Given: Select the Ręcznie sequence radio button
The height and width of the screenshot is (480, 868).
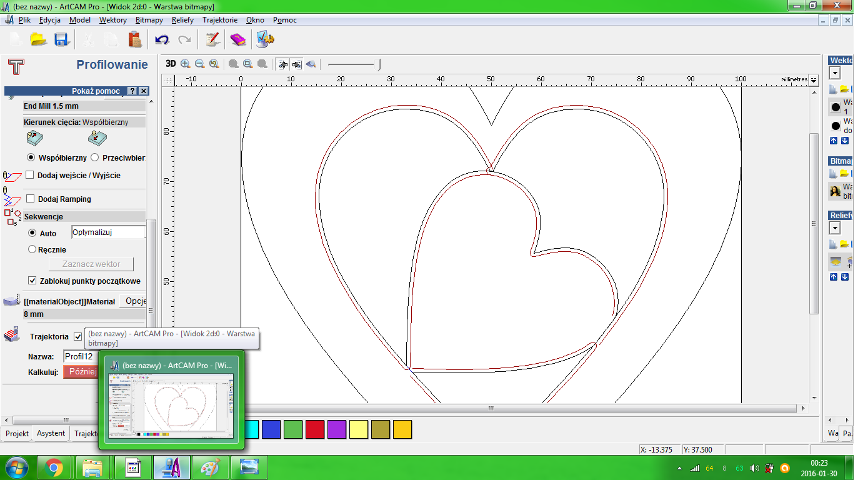Looking at the screenshot, I should (x=32, y=249).
